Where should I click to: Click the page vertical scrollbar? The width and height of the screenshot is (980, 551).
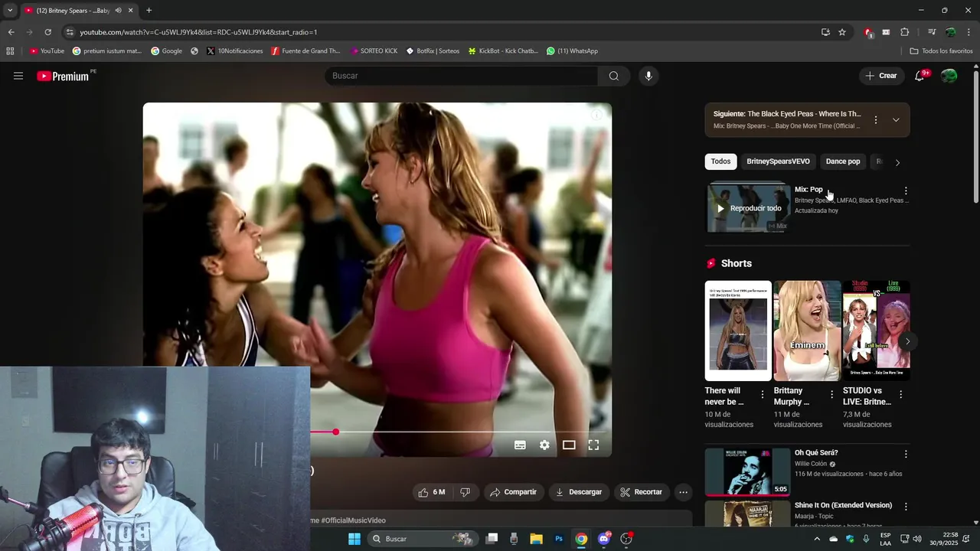click(975, 138)
